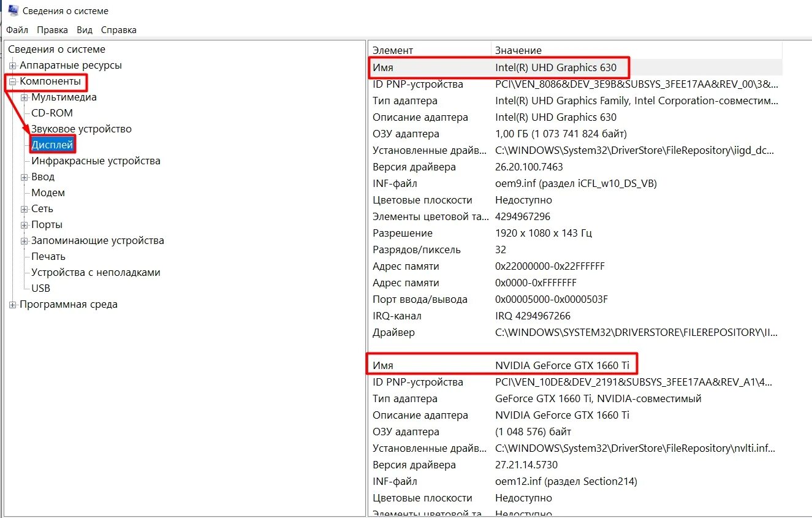Click the 4294967296 color table entries value

tap(523, 216)
